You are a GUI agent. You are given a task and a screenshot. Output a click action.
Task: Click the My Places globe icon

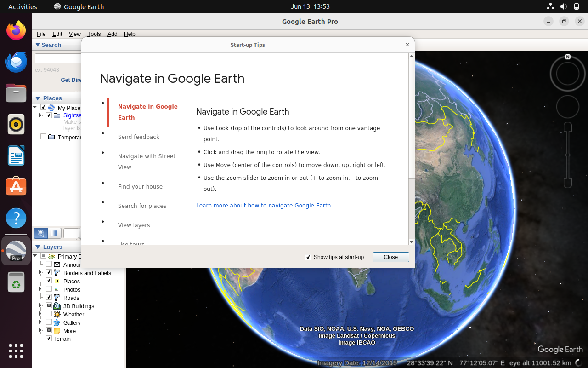51,108
